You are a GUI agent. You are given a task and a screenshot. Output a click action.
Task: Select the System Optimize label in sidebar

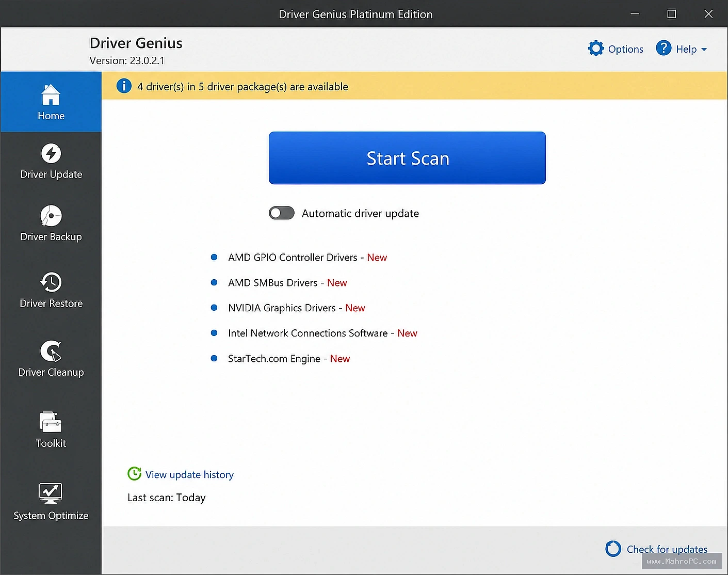point(51,516)
